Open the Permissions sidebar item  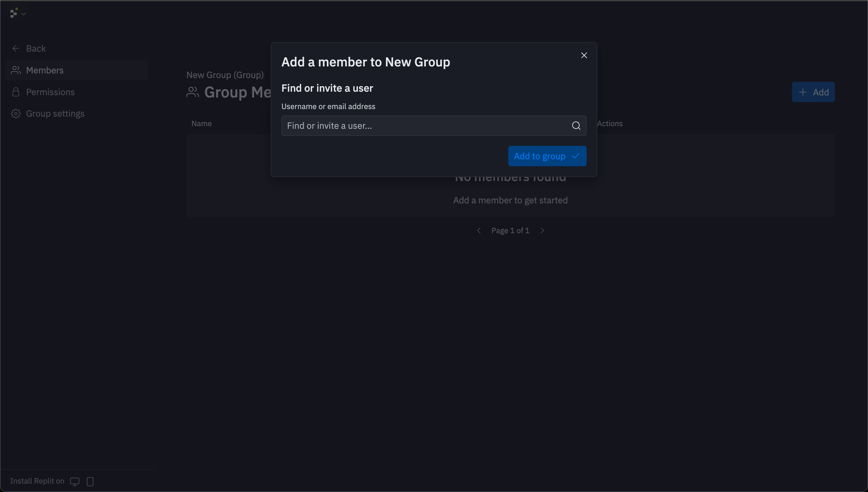(50, 92)
